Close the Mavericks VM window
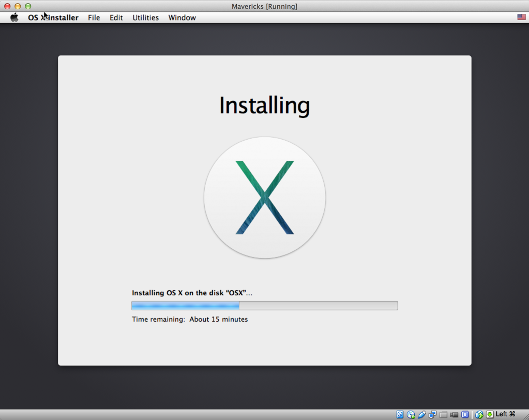 (7, 6)
